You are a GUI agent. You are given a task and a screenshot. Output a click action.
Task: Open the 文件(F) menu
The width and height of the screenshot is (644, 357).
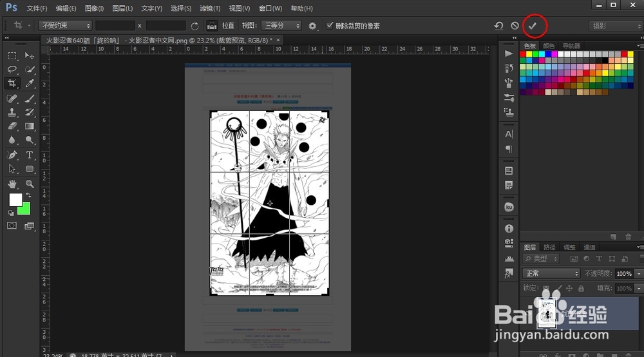[37, 8]
